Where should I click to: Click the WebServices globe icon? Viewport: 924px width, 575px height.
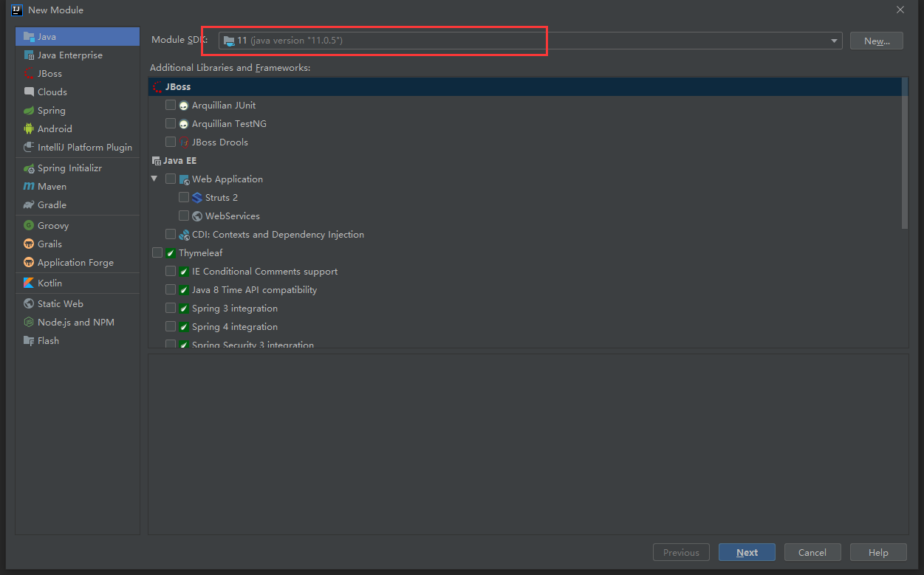[197, 216]
